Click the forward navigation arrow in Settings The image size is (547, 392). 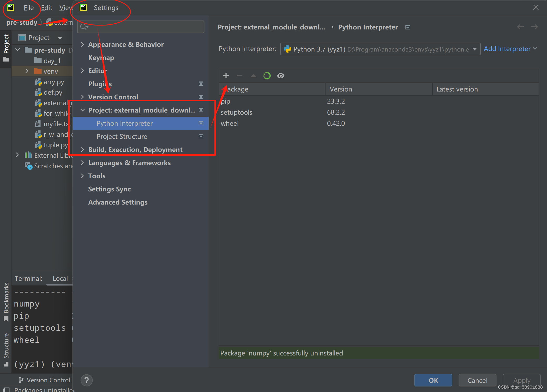point(534,27)
